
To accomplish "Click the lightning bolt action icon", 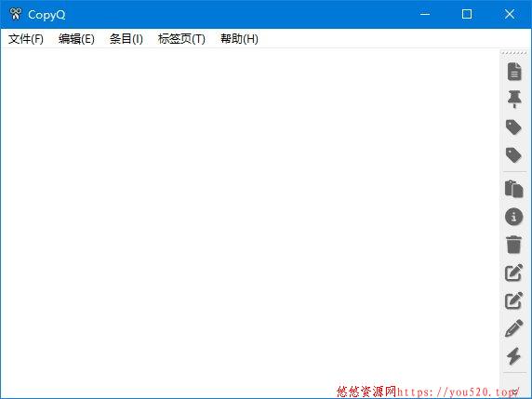I will click(513, 356).
